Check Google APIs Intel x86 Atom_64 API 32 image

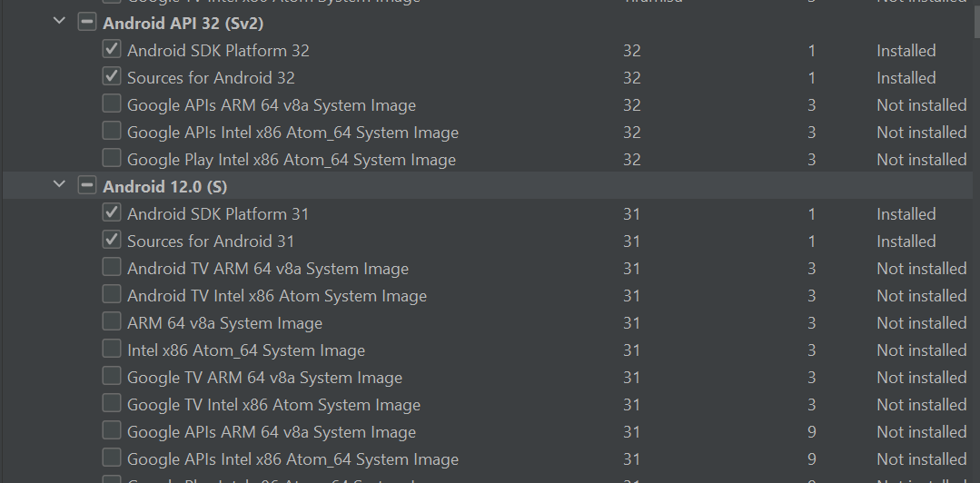(111, 132)
